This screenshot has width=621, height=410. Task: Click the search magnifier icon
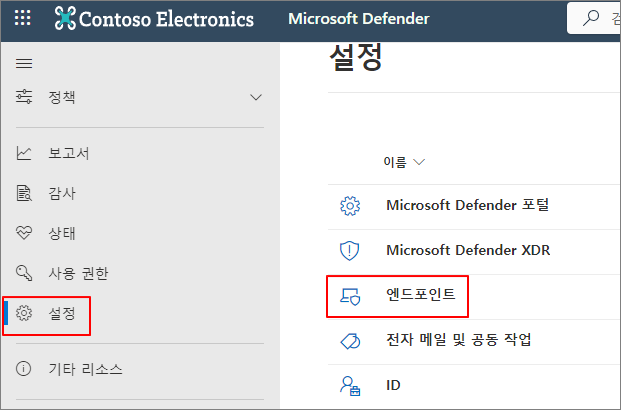pos(591,18)
